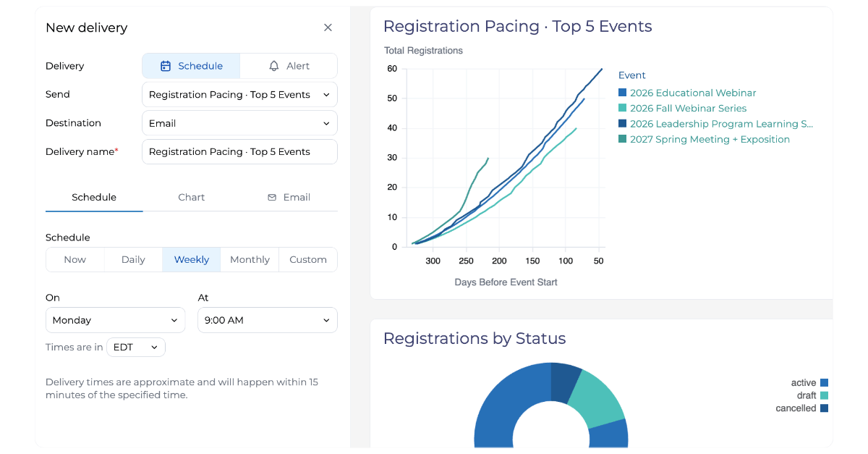Click the cancelled status legend entry
868x454 pixels.
(801, 408)
